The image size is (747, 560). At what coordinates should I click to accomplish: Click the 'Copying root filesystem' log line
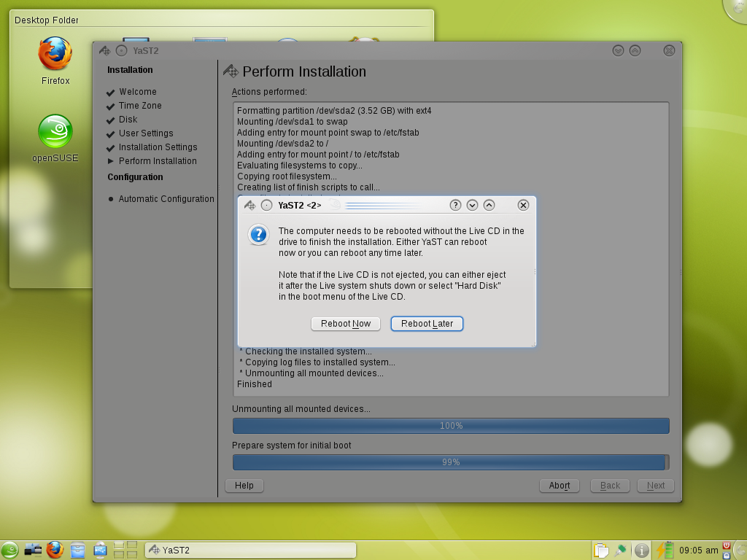[287, 176]
